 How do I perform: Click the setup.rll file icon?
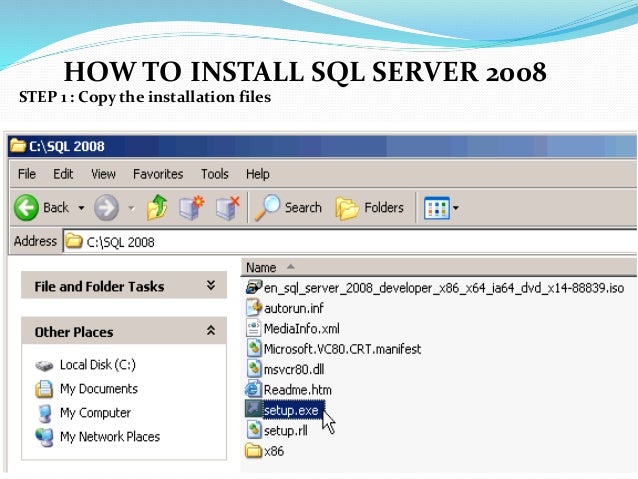254,430
